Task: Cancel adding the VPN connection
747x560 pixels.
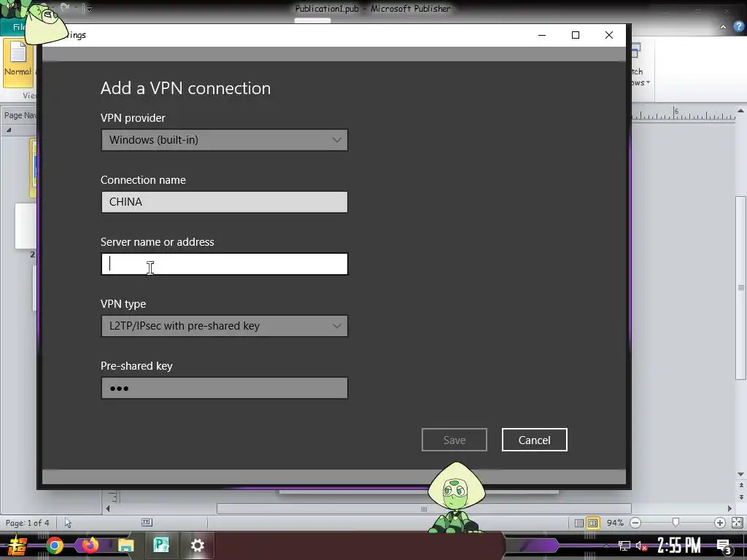Action: [x=535, y=440]
